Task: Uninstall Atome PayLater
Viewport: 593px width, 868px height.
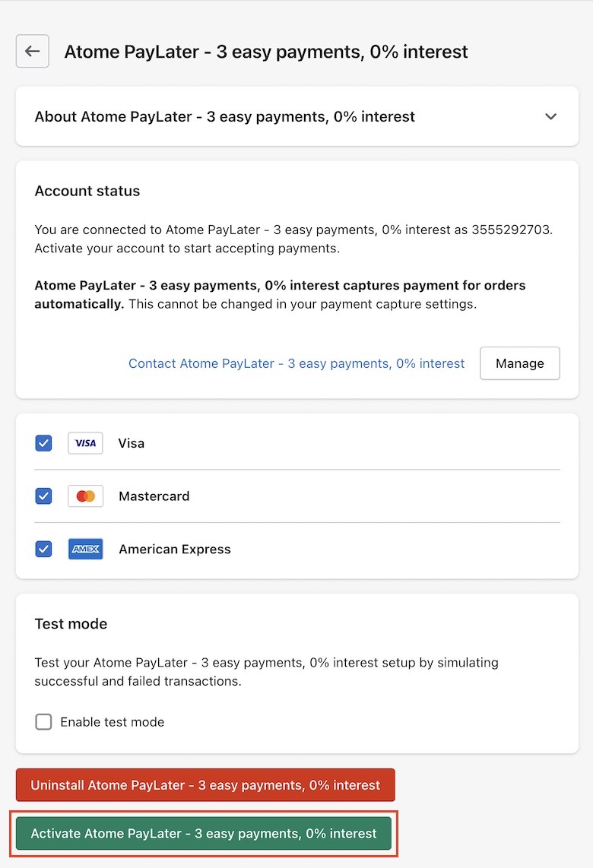Action: [205, 785]
